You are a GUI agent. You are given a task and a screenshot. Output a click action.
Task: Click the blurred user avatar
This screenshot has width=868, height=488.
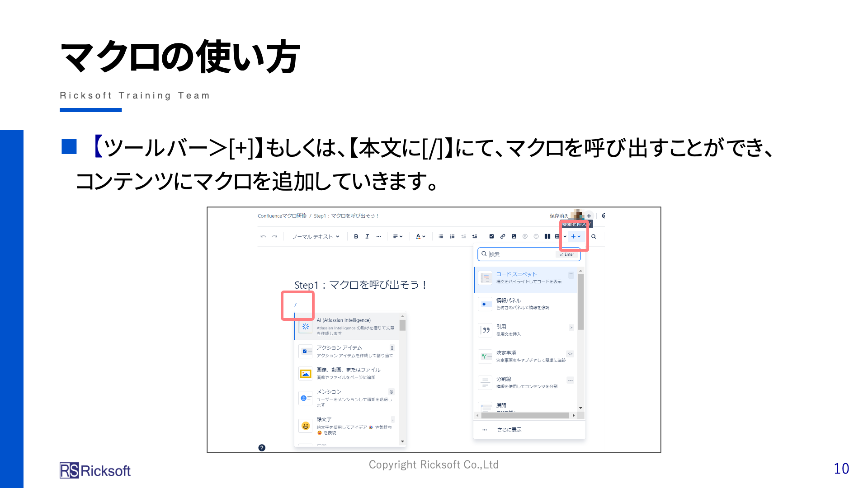577,215
